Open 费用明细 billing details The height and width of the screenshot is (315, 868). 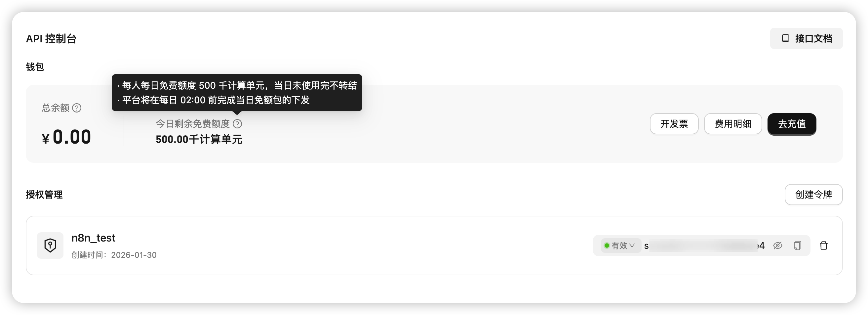click(x=733, y=124)
